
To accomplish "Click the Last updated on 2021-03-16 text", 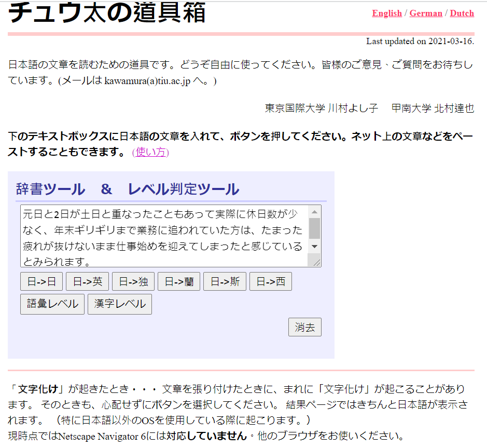I will click(420, 41).
